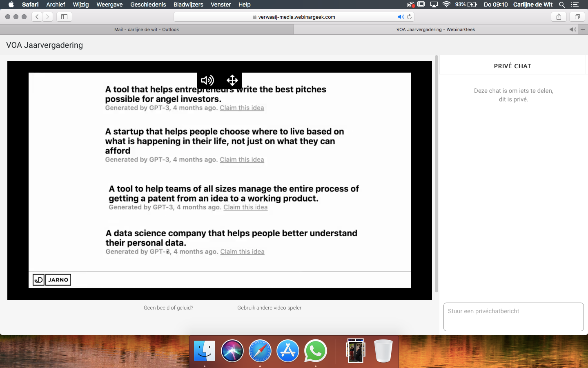Click Claim this idea under where to live startup
Viewport: 588px width, 368px height.
pos(242,160)
